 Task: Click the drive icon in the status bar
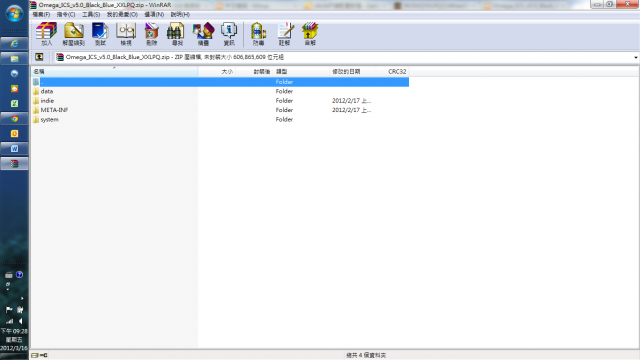pyautogui.click(x=35, y=356)
